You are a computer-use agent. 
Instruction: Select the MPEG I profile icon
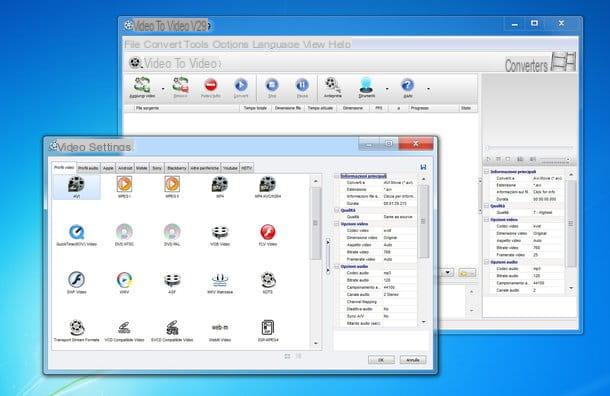coord(124,184)
